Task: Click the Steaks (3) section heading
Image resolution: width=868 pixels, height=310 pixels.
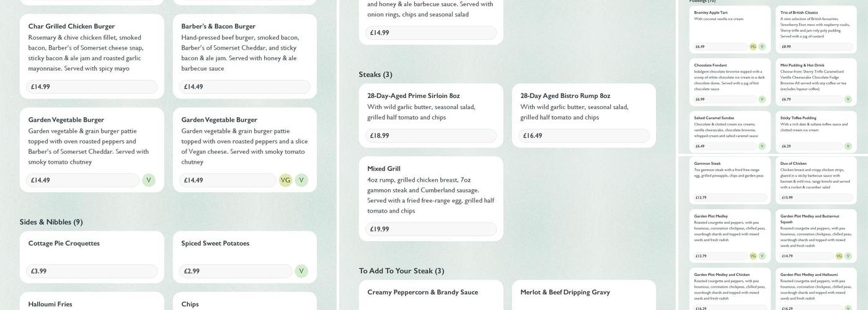Action: coord(375,74)
